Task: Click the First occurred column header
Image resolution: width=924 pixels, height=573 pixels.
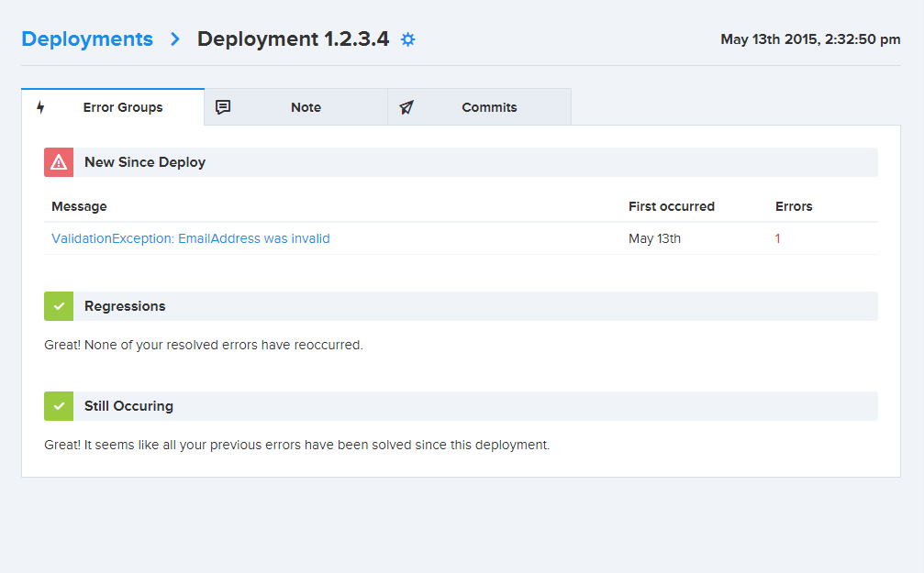Action: coord(672,206)
